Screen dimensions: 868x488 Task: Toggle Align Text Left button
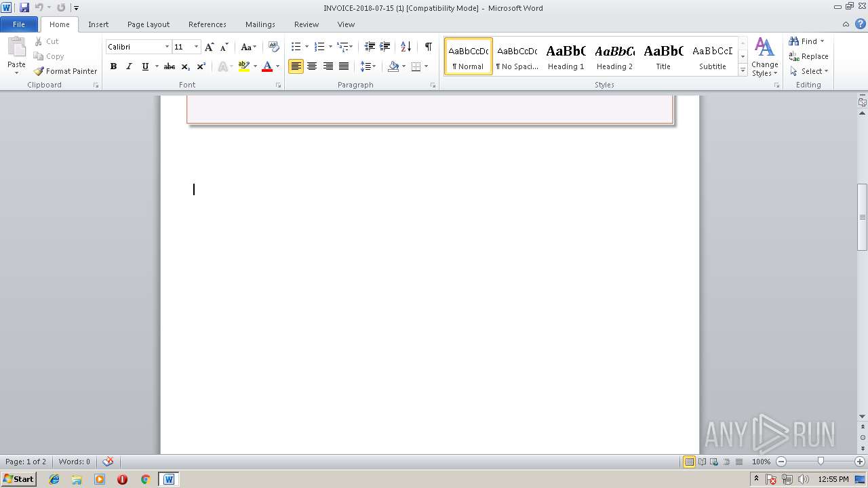[296, 66]
